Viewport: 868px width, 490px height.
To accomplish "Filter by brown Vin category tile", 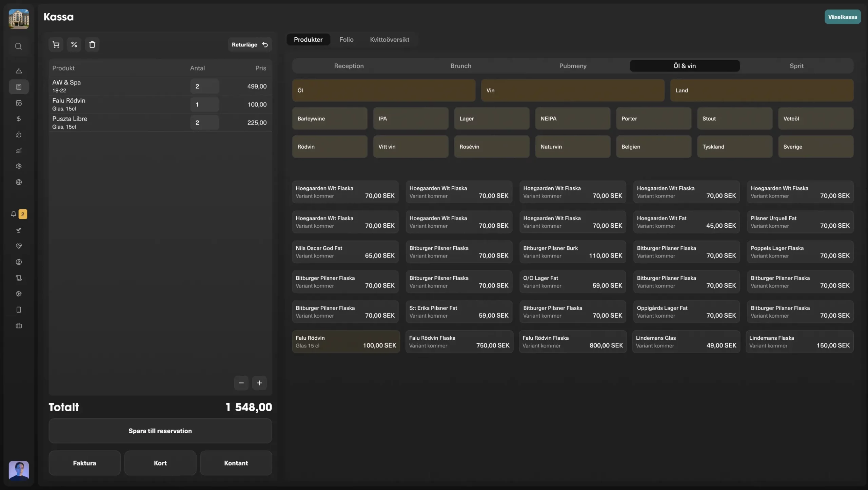I will (x=572, y=90).
